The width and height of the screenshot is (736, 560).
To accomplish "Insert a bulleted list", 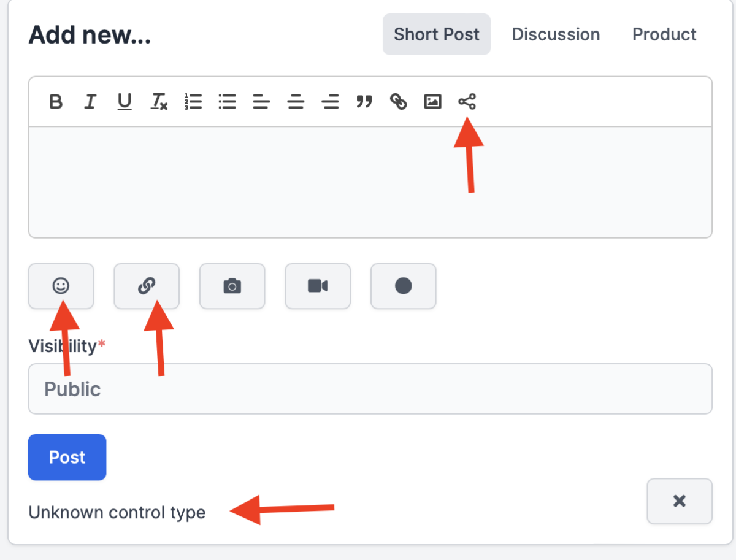I will 228,102.
